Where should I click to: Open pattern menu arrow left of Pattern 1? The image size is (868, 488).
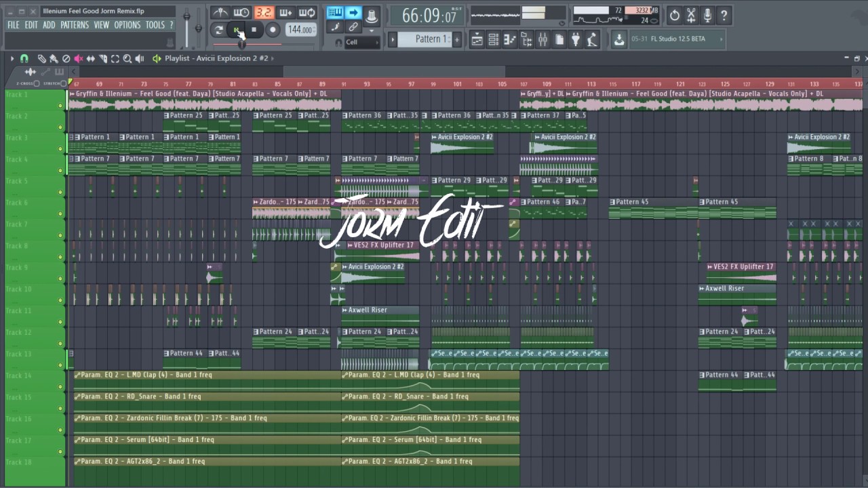pyautogui.click(x=392, y=40)
